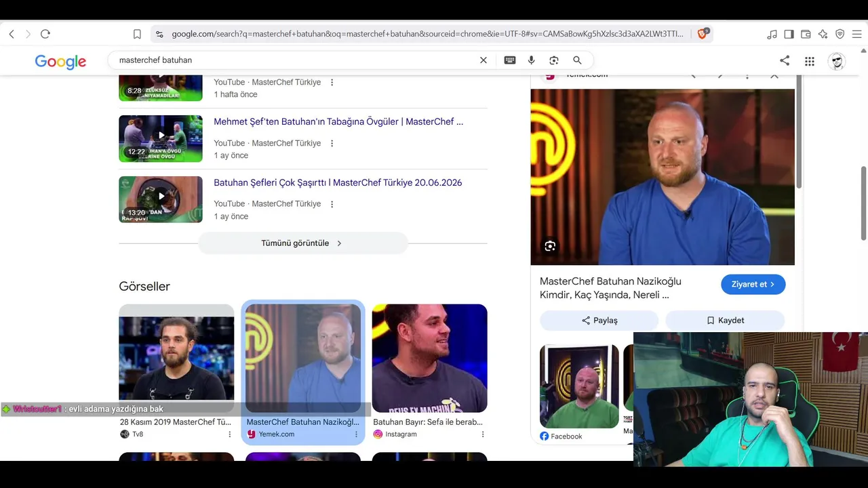This screenshot has height=488, width=868.
Task: Open 'MasterChef Batuhan Nazikoğlu Kimdir' panel title
Action: 610,288
